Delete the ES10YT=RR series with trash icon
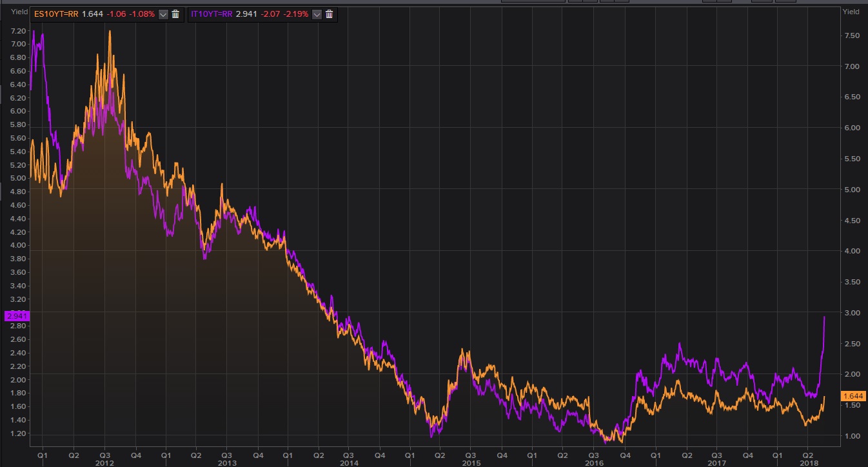This screenshot has height=467, width=868. [x=175, y=14]
